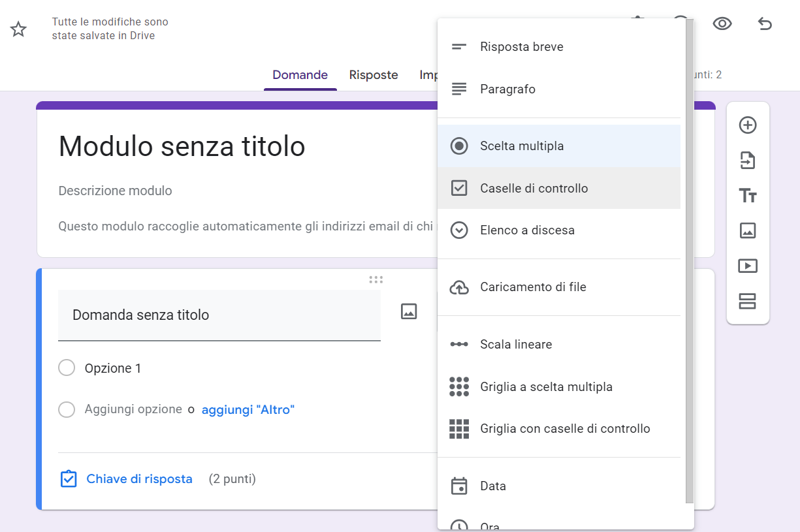Add a new question from sidebar
Image resolution: width=800 pixels, height=532 pixels.
[x=747, y=125]
